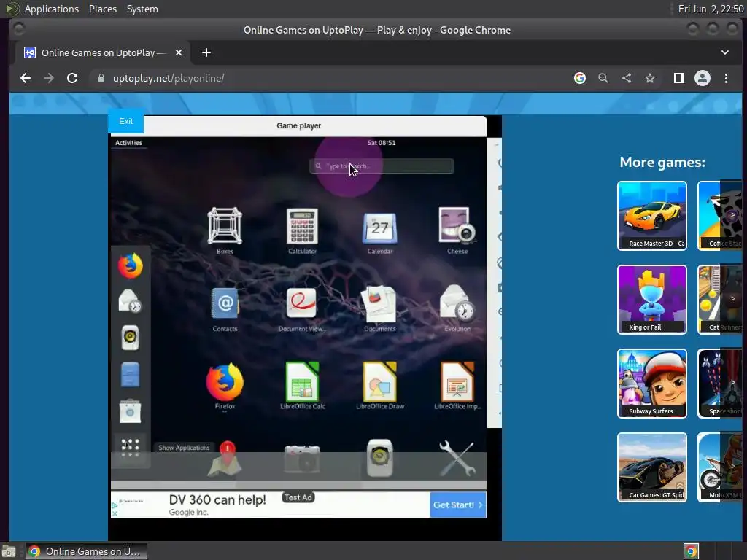This screenshot has width=747, height=560.
Task: Launch the Documents app
Action: tap(379, 304)
